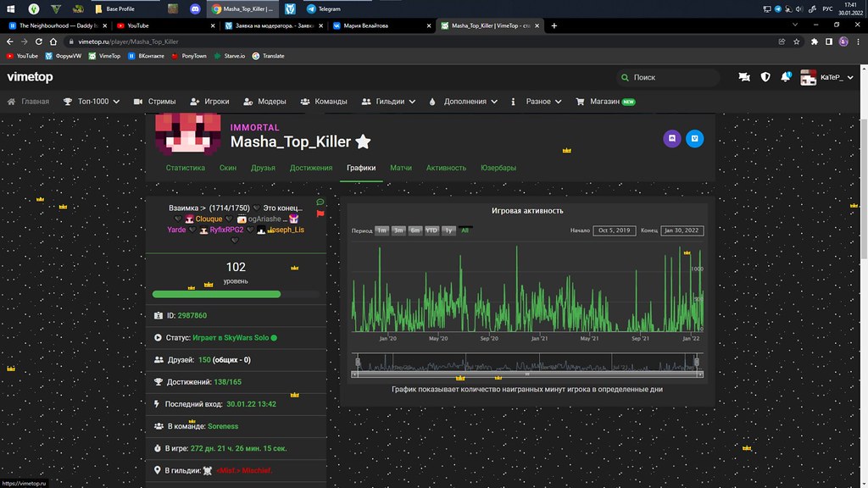Click the favorite star beside Masha_Top_Killer

[x=363, y=141]
